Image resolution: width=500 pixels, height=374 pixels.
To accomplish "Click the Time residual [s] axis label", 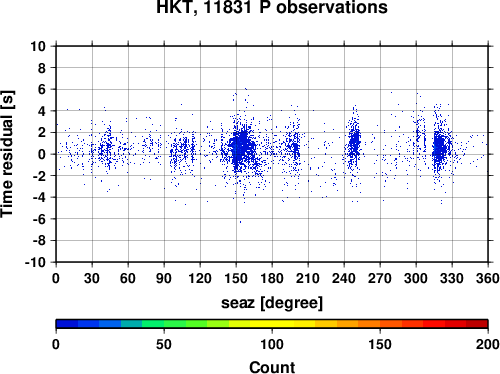I will pos(7,154).
